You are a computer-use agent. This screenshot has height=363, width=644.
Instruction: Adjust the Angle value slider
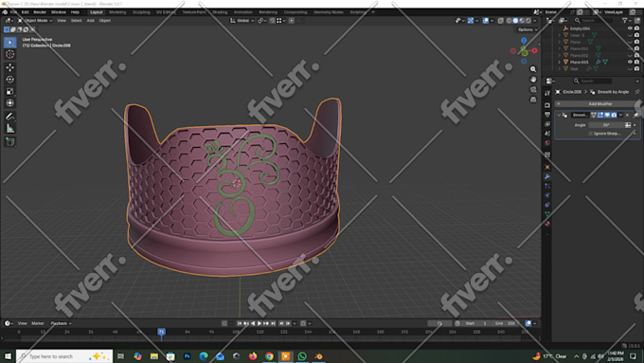coord(606,125)
